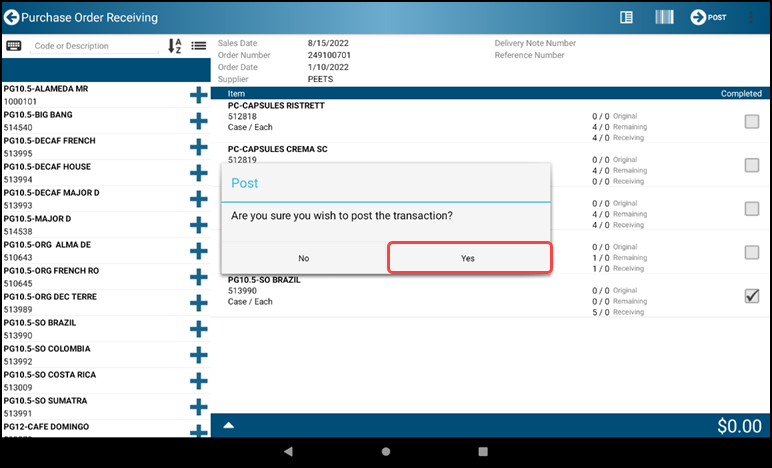Add PG10.5-DECAF HOUSE with plus icon
Image resolution: width=772 pixels, height=468 pixels.
tap(199, 173)
